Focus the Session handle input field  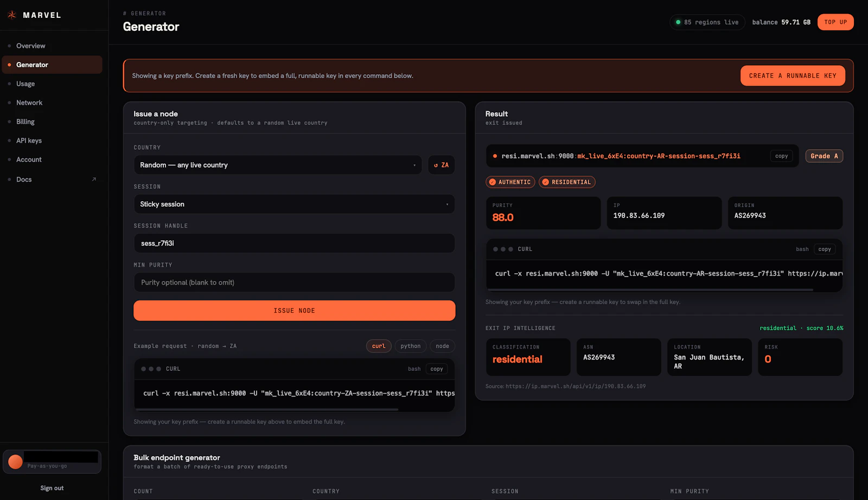(294, 243)
